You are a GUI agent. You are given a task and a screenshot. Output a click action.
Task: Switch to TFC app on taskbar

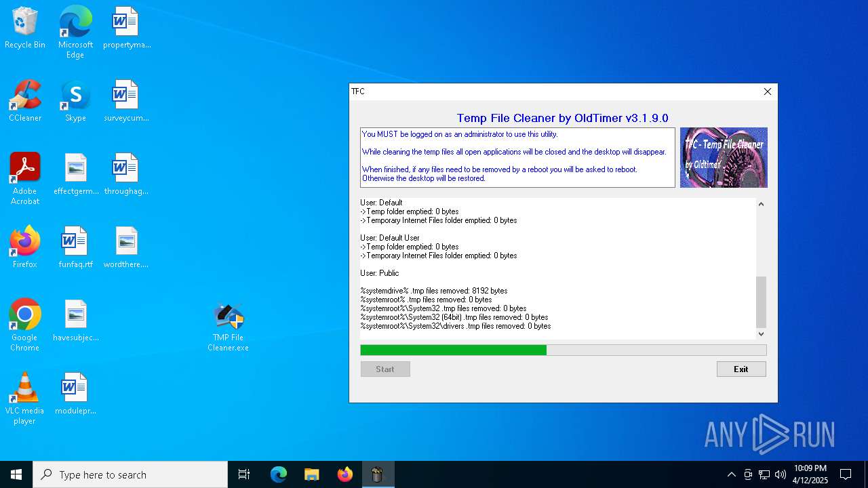tap(378, 474)
